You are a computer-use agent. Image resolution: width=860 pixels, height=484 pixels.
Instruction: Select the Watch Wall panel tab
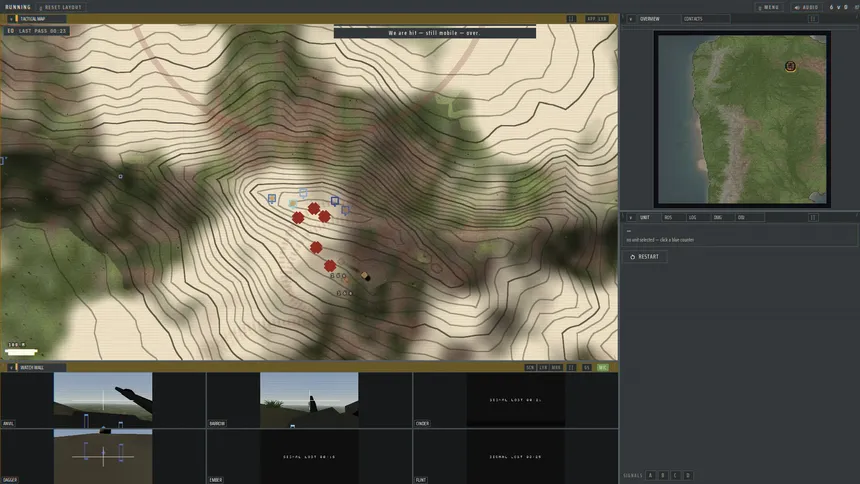[x=40, y=368]
